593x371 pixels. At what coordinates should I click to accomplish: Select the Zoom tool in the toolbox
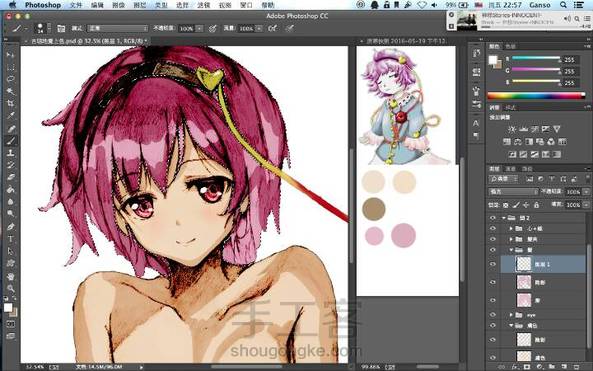coord(11,289)
